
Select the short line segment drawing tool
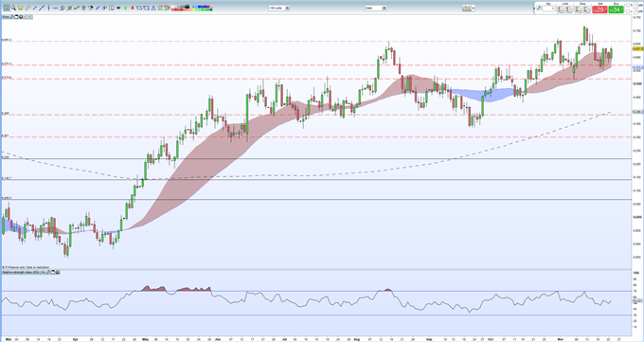coord(35,9)
